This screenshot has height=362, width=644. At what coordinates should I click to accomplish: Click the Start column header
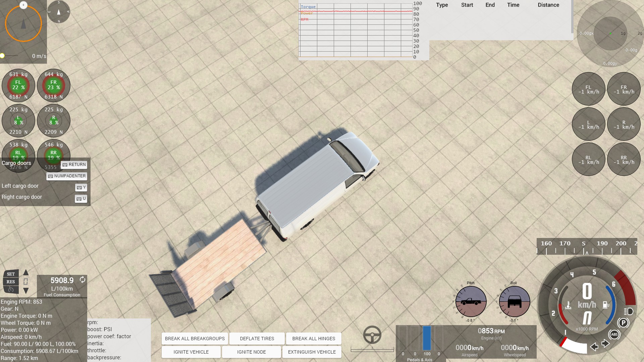pos(467,5)
